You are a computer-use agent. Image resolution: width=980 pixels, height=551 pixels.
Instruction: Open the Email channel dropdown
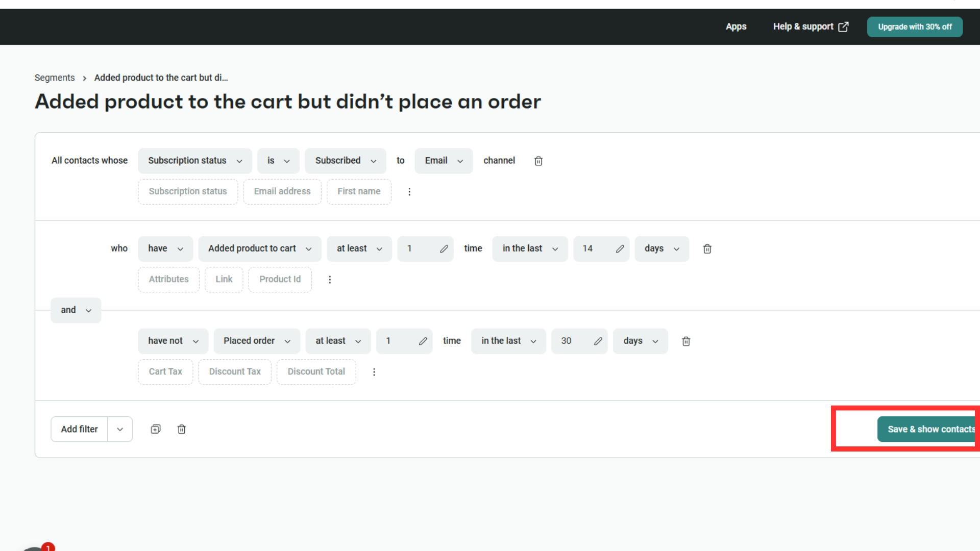[443, 161]
